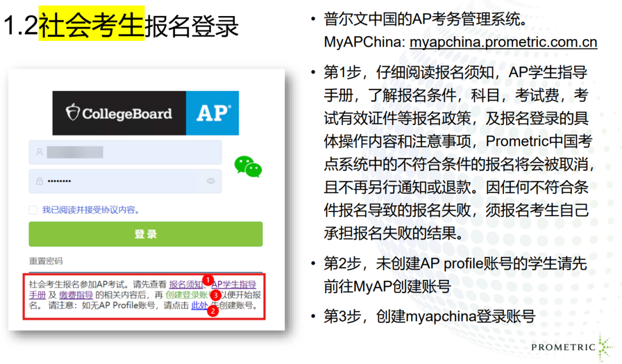The width and height of the screenshot is (622, 364).
Task: Open the myapchina.prometric.com.cn URL
Action: click(x=503, y=43)
